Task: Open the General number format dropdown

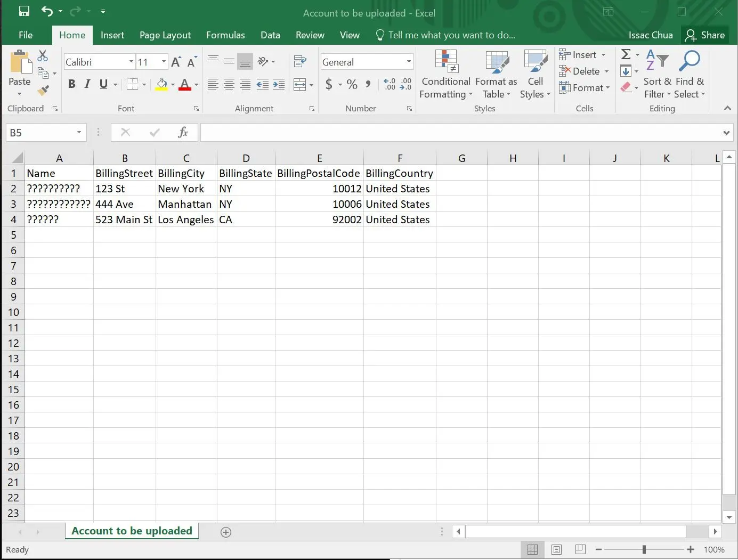Action: (x=409, y=62)
